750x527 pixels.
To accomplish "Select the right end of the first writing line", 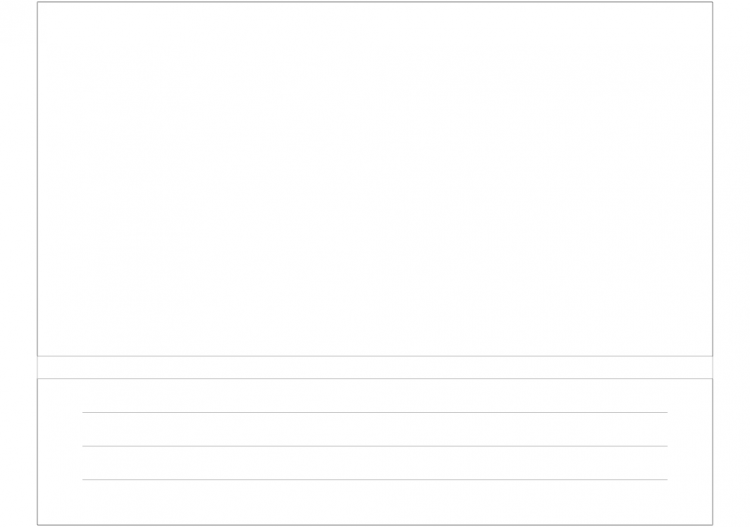I will 667,412.
